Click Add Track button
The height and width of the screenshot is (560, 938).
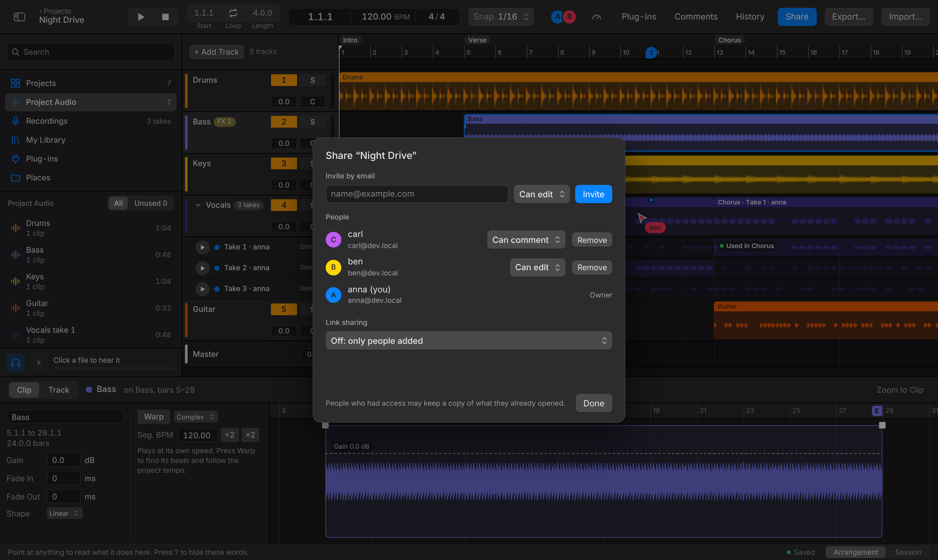click(216, 52)
